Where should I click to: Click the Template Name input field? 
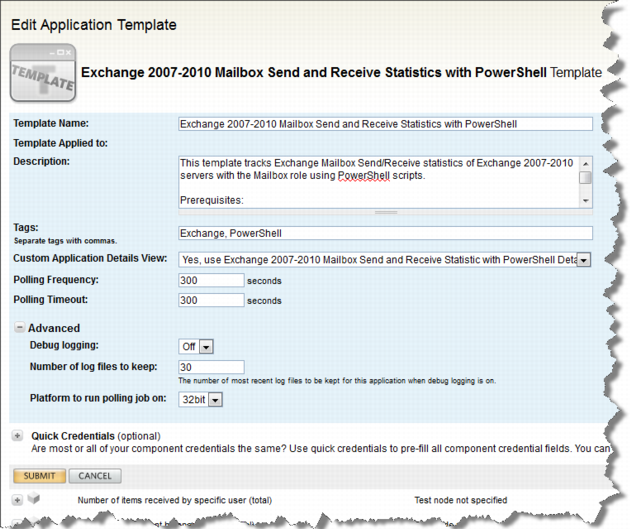click(x=385, y=124)
